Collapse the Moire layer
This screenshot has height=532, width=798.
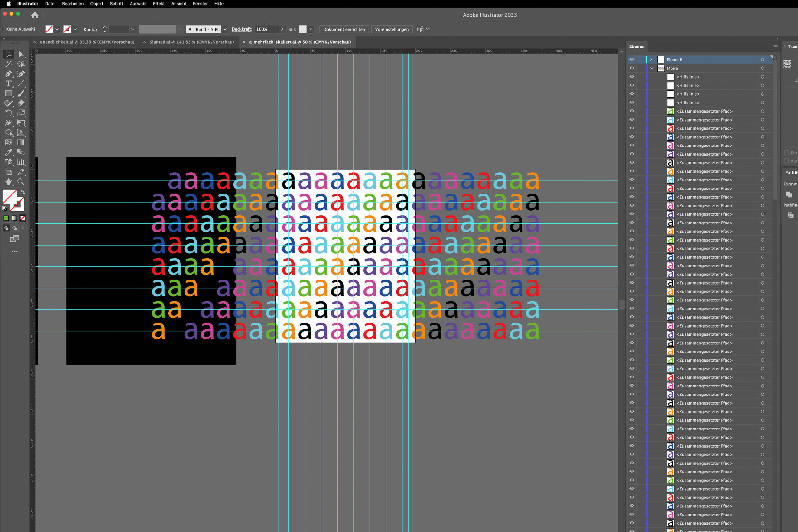pyautogui.click(x=651, y=68)
